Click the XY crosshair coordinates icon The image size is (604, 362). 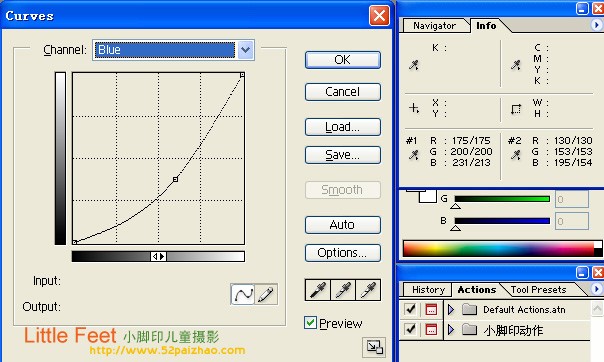[414, 108]
